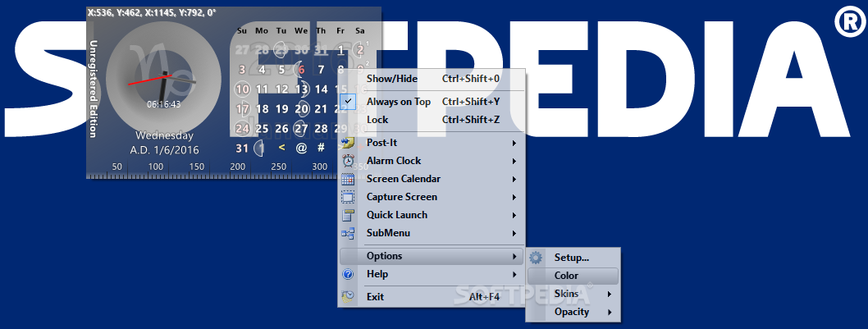Click the Screen Calendar grid icon
The width and height of the screenshot is (868, 329).
pyautogui.click(x=348, y=179)
